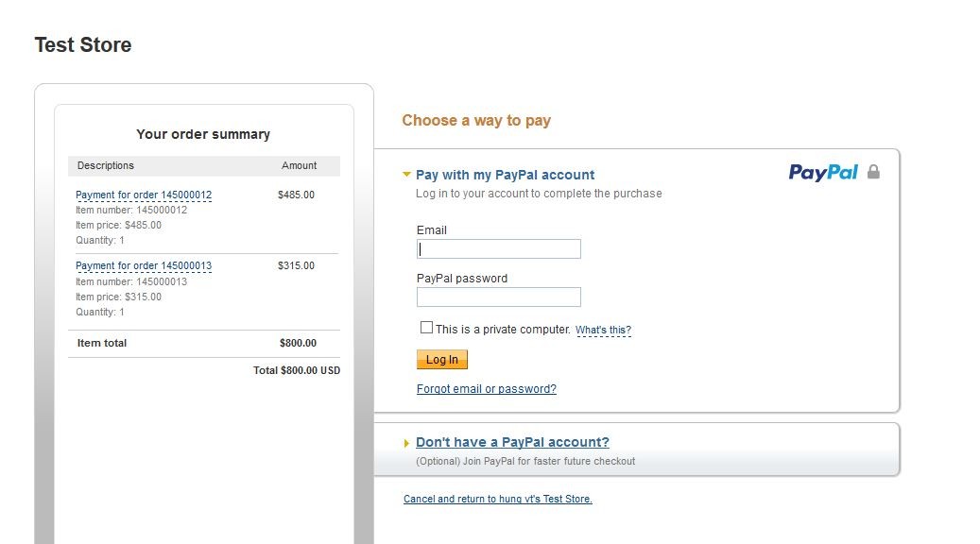980x544 pixels.
Task: Click Pay with my PayPal account heading
Action: click(505, 175)
